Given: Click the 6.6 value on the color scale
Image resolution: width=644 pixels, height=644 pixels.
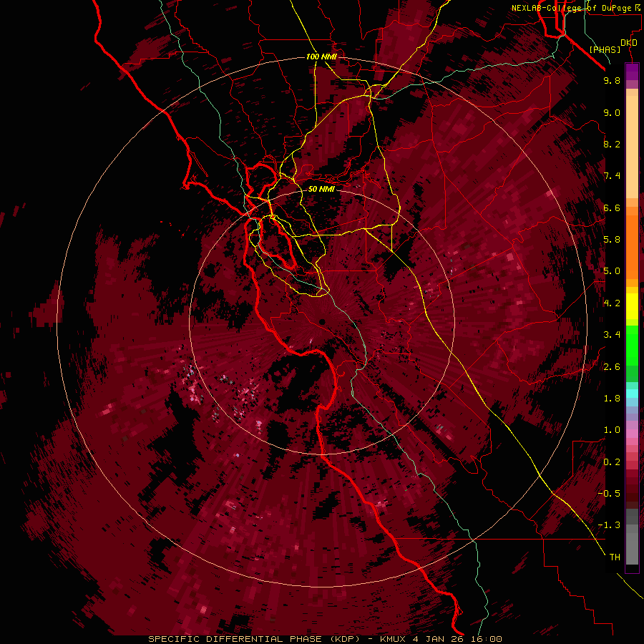Looking at the screenshot, I should click(612, 208).
